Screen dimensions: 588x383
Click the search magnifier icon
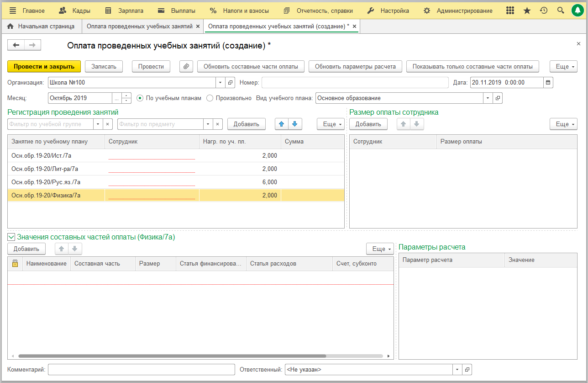point(561,11)
